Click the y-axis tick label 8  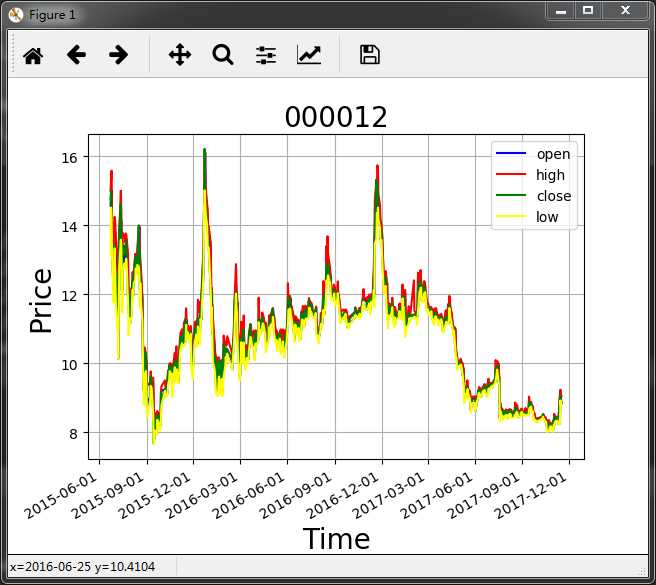(x=74, y=434)
